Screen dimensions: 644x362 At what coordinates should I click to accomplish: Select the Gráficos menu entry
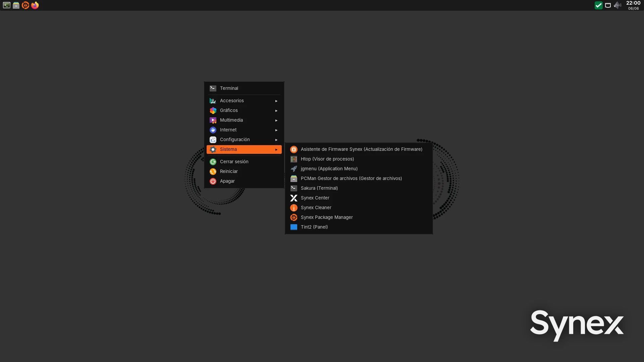(x=244, y=111)
